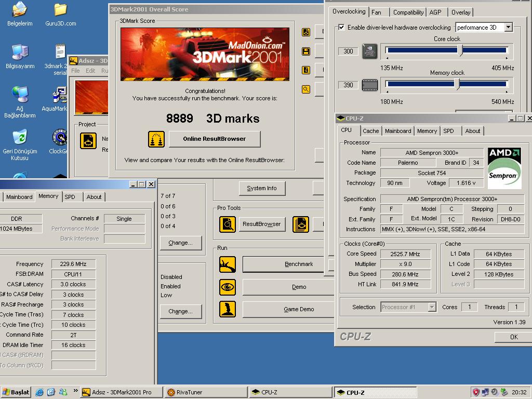Screen dimensions: 532x399
Task: Click the memory clock chip icon
Action: (x=369, y=85)
